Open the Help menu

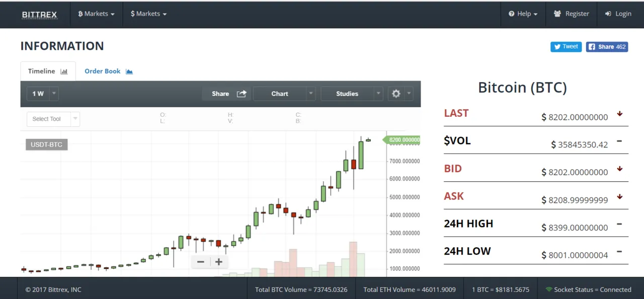point(523,14)
